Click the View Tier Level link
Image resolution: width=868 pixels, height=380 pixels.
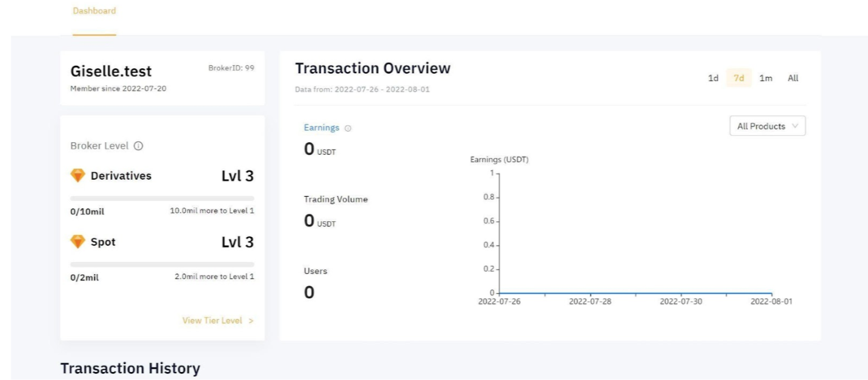[x=218, y=321]
